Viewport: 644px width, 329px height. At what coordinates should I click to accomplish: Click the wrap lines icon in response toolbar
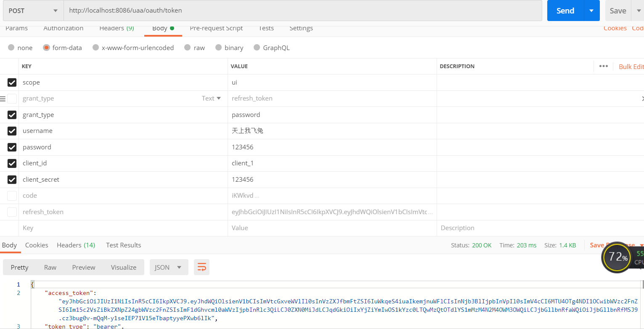[x=202, y=267]
